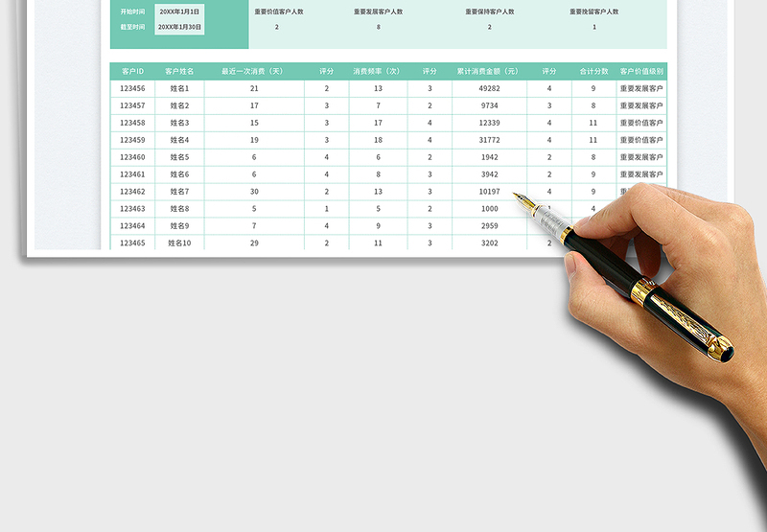Screen dimensions: 767x532
Task: Select name cell 姓名4
Action: pos(179,140)
